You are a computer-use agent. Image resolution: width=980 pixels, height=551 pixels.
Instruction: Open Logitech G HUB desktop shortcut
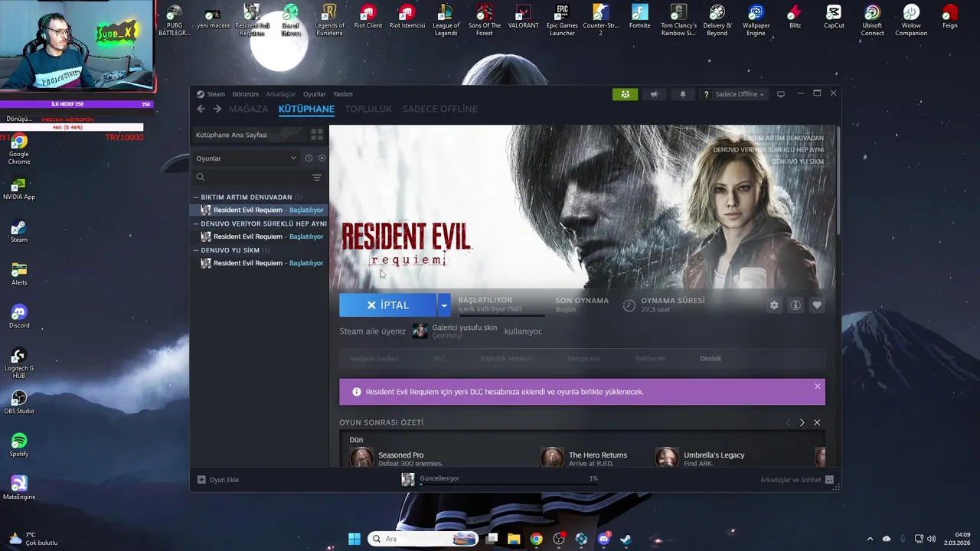[19, 363]
